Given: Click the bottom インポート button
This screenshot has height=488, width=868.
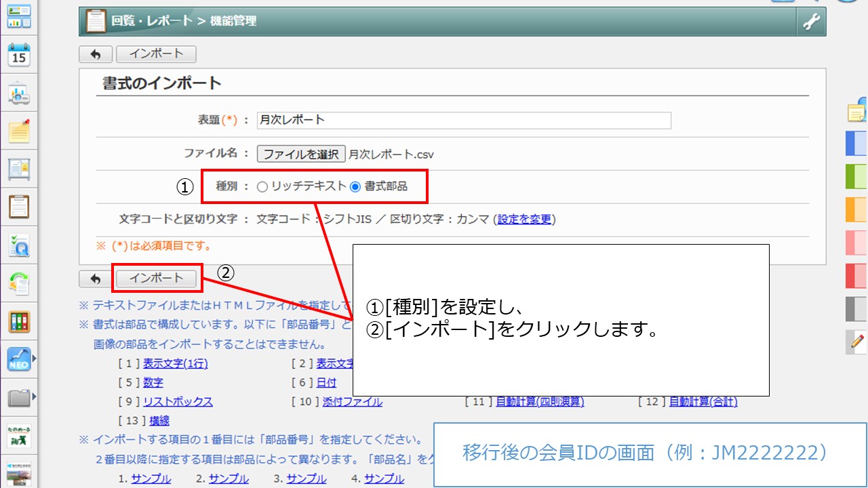Looking at the screenshot, I should click(x=156, y=279).
